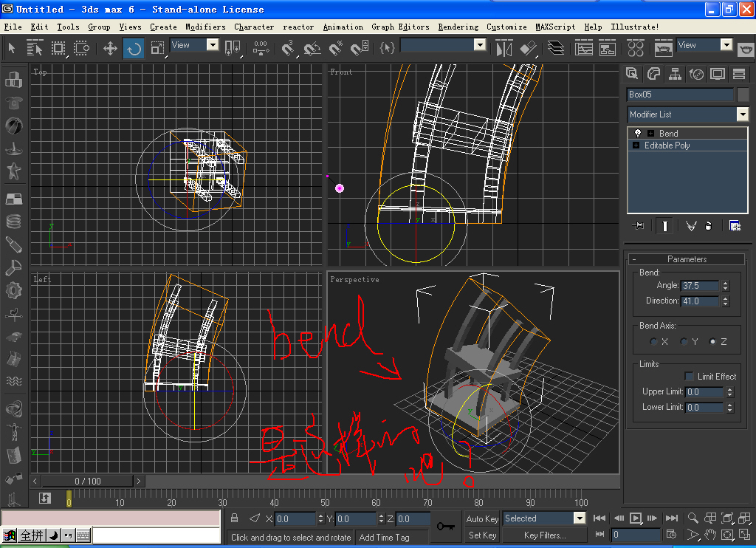Image resolution: width=756 pixels, height=548 pixels.
Task: Toggle Set Key mode button
Action: coord(482,535)
